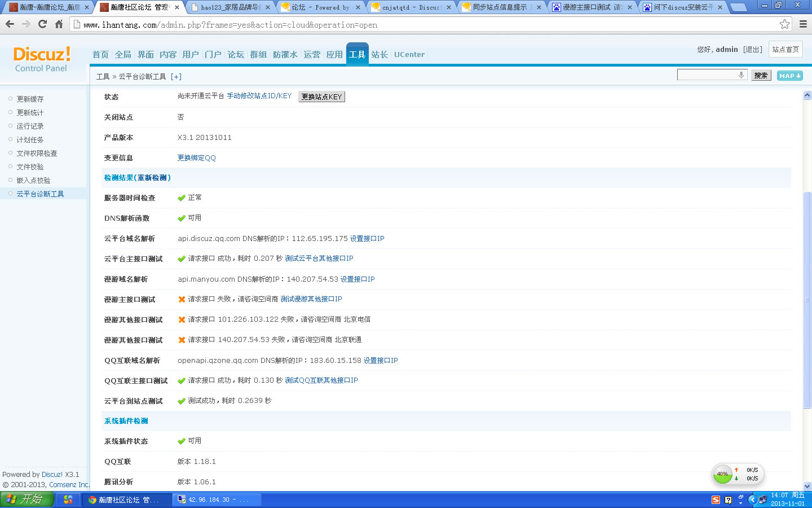The image size is (812, 508).
Task: Open the 运营 top menu
Action: tap(312, 54)
